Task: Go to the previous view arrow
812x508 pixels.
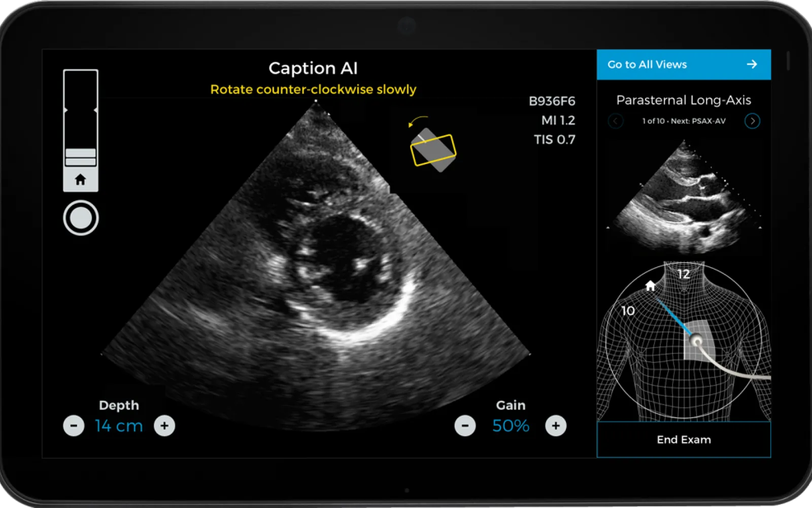Action: click(x=616, y=121)
